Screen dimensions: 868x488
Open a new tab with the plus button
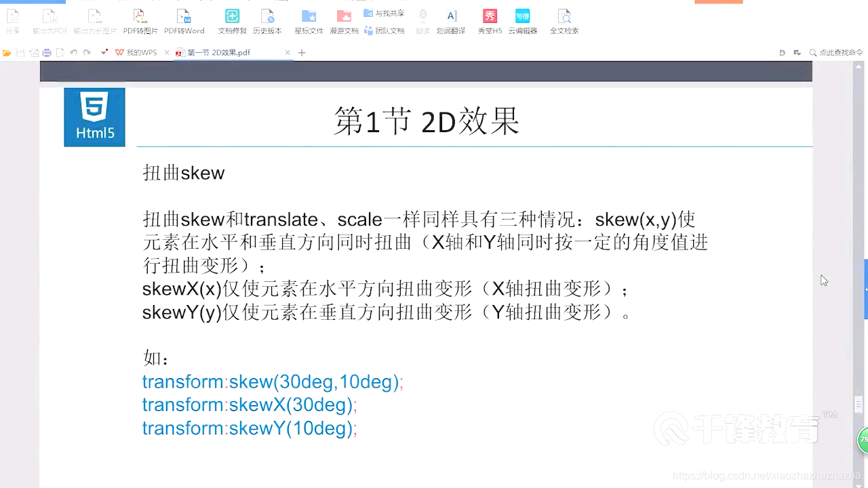pyautogui.click(x=301, y=52)
